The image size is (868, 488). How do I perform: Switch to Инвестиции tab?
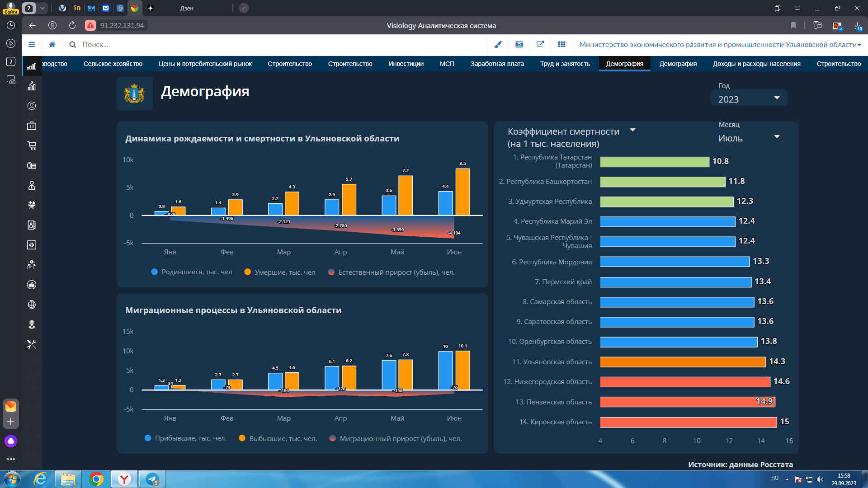coord(406,64)
